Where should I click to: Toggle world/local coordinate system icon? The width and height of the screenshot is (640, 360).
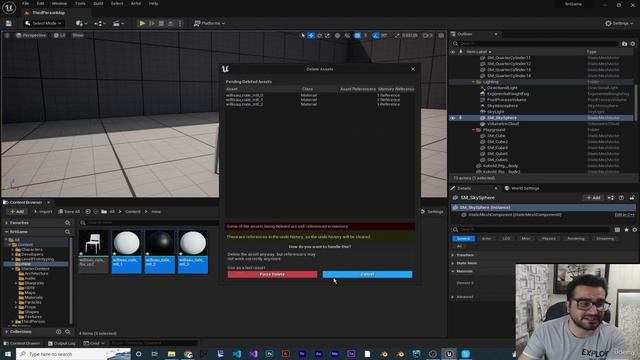(337, 36)
